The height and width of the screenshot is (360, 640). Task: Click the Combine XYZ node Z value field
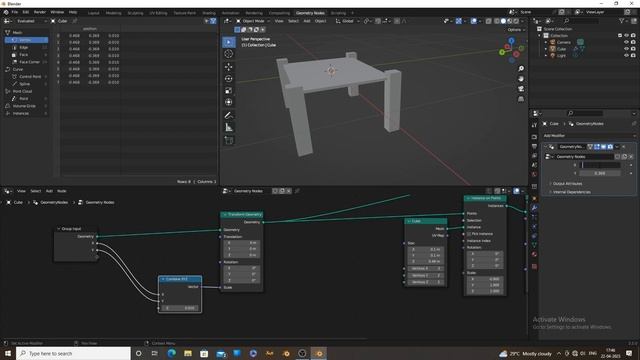180,308
